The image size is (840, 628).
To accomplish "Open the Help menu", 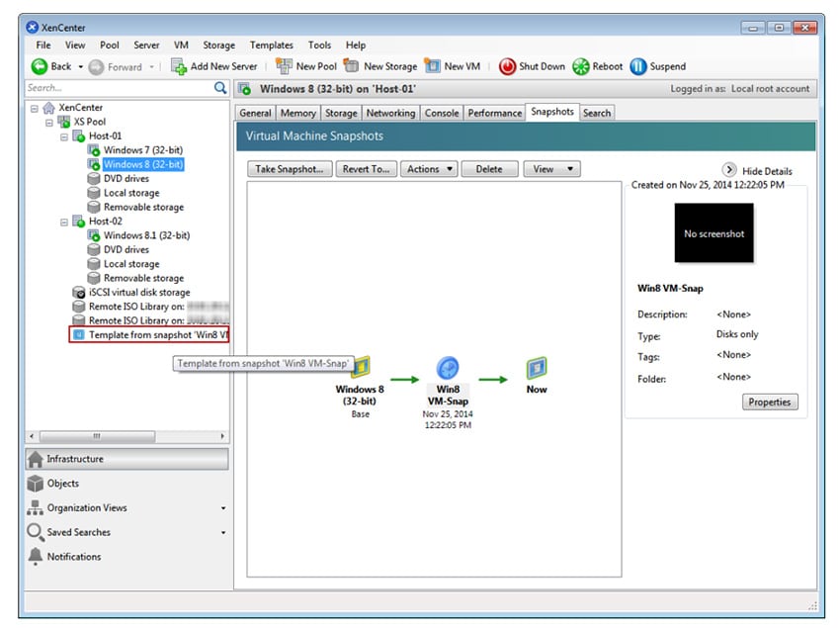I will (x=355, y=45).
